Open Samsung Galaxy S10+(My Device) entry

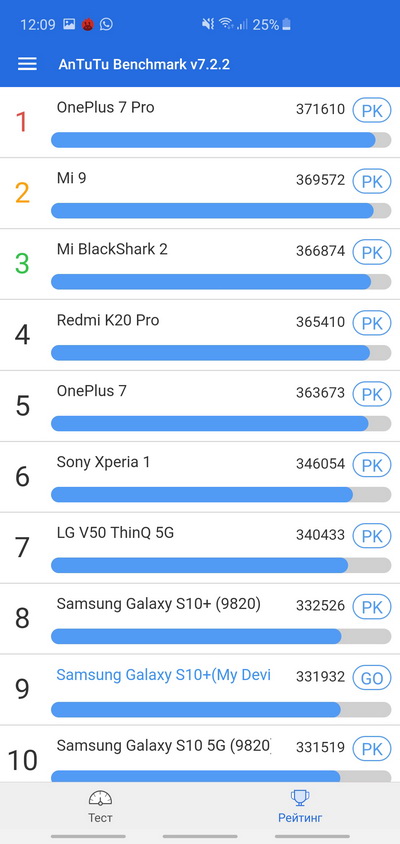[x=200, y=690]
